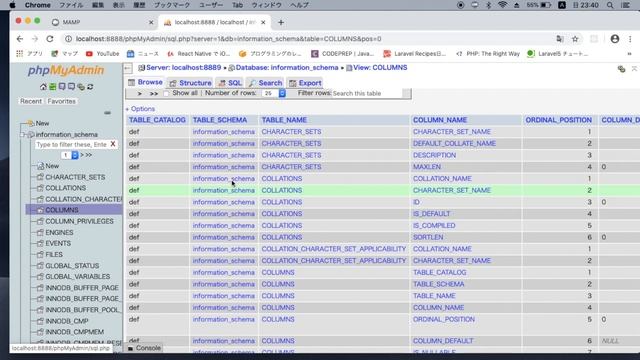Click Database: information_schema breadcrumb
The height and width of the screenshot is (360, 640).
[287, 68]
